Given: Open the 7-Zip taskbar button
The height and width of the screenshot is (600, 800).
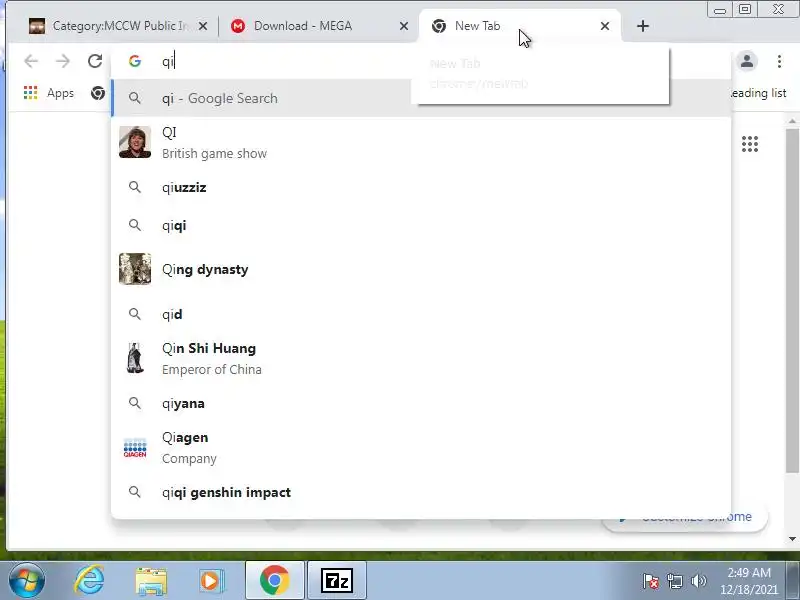Looking at the screenshot, I should (x=337, y=581).
